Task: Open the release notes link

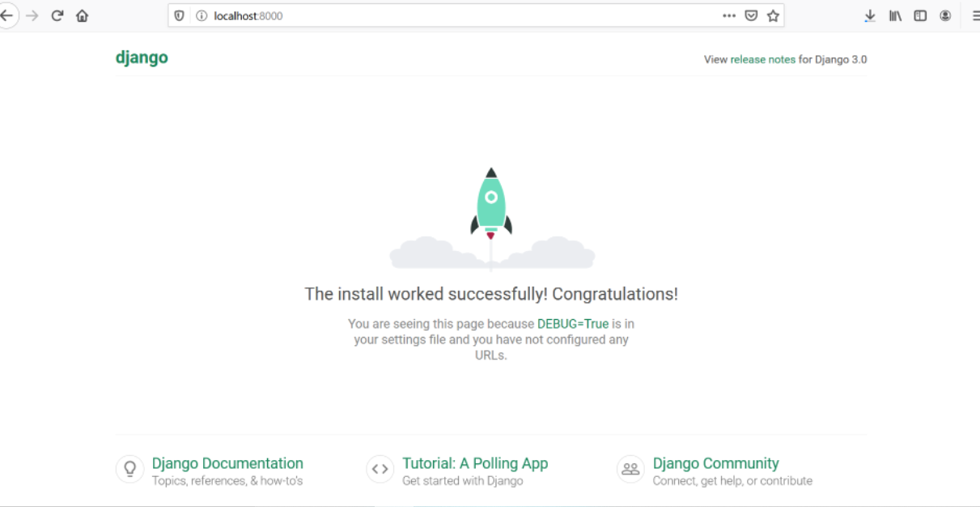Action: pyautogui.click(x=762, y=59)
